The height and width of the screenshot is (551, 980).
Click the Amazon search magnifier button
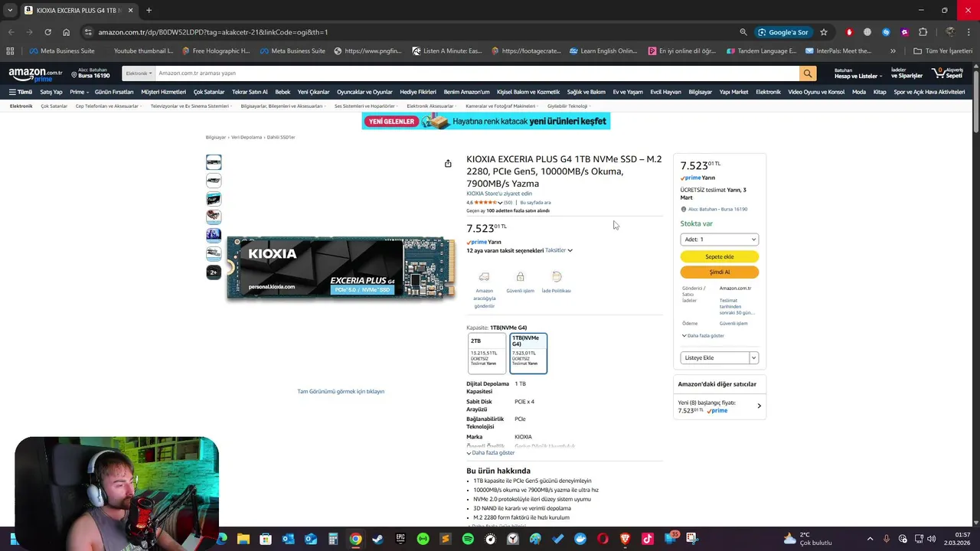808,73
